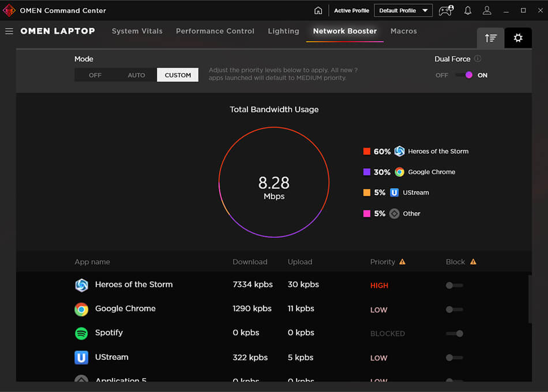
Task: Maximize the OMEN Command Center window
Action: (x=523, y=10)
